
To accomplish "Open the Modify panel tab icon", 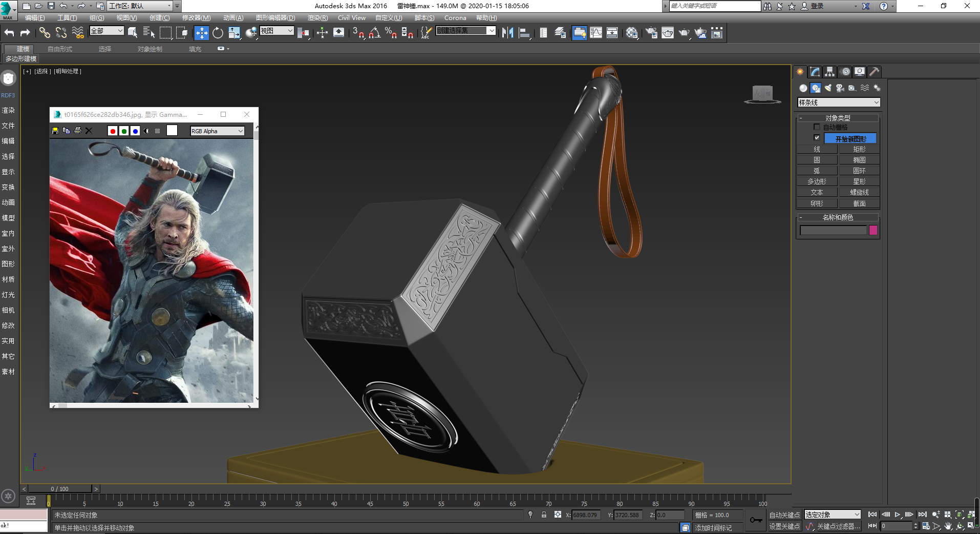I will (x=815, y=72).
